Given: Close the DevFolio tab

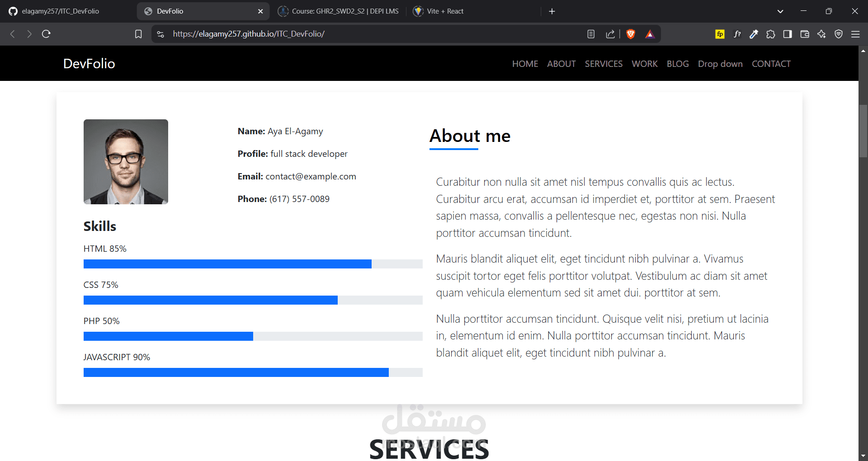Looking at the screenshot, I should click(x=260, y=11).
